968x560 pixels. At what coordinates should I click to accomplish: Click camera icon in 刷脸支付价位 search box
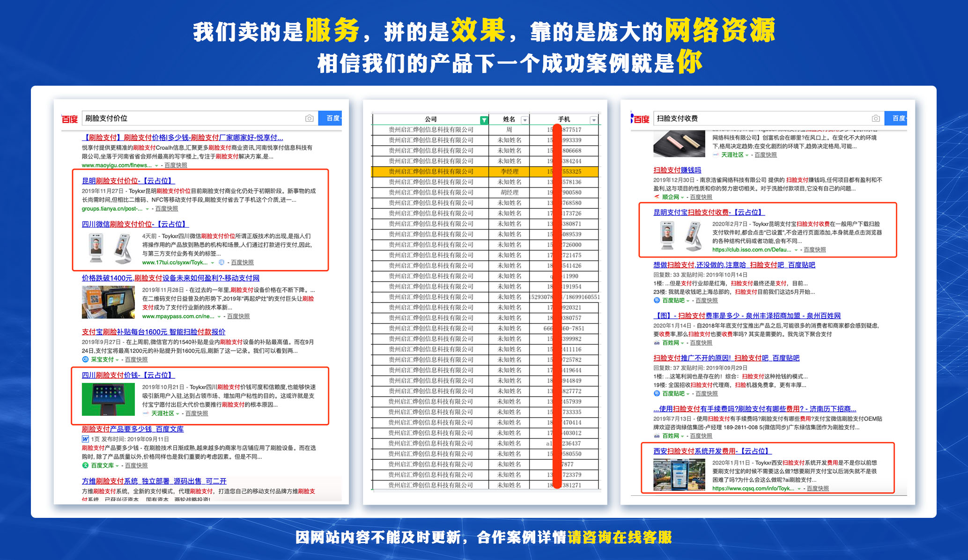click(309, 118)
